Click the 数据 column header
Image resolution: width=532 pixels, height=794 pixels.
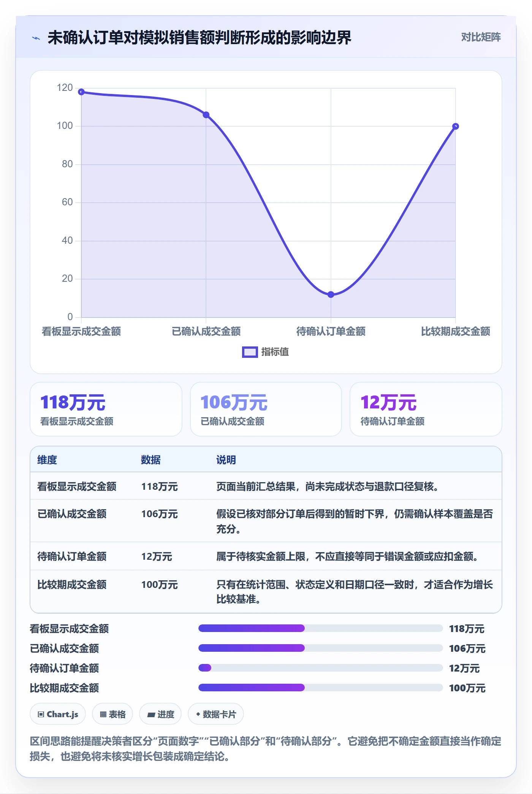point(151,460)
